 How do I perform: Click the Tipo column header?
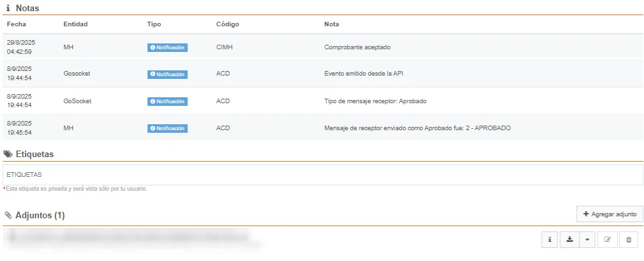pyautogui.click(x=154, y=24)
